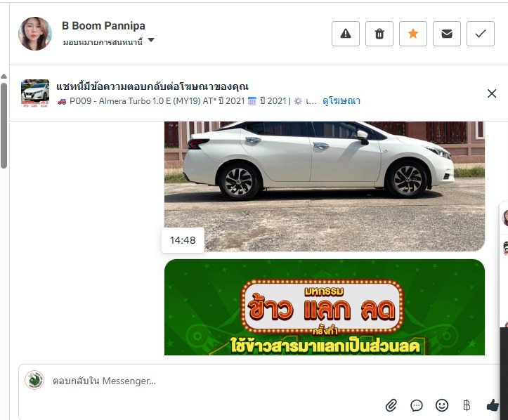508x420 pixels.
Task: Open B Boom Pannipa profile picture
Action: click(35, 34)
